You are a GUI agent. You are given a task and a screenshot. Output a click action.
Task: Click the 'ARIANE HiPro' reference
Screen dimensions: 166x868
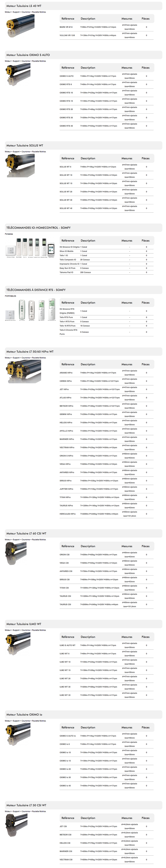tap(66, 373)
